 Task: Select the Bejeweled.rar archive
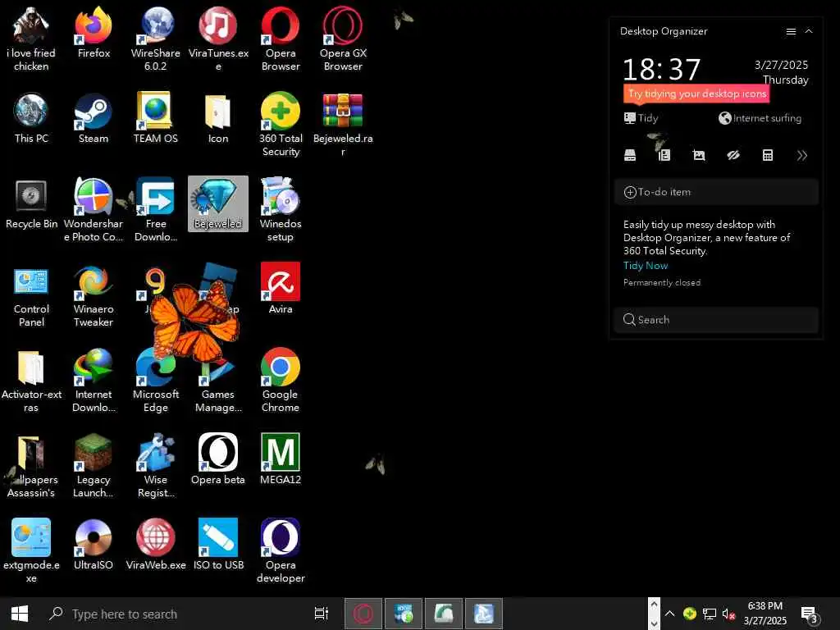pos(343,125)
